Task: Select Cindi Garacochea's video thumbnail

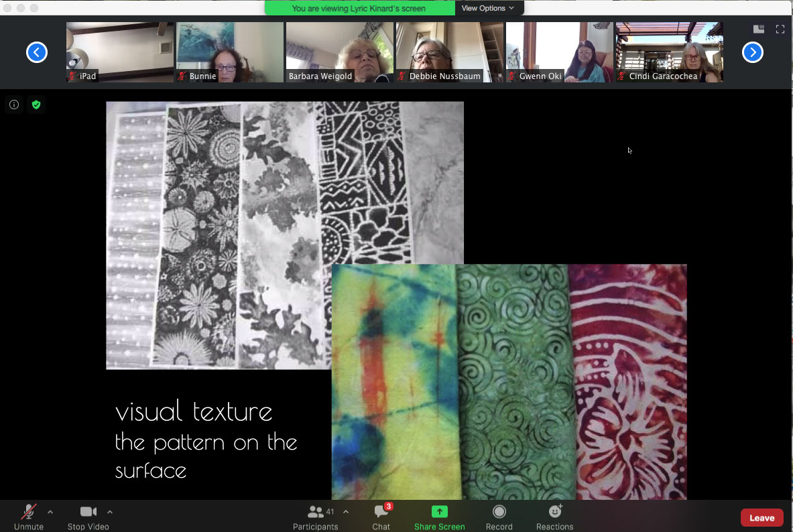Action: click(x=669, y=52)
